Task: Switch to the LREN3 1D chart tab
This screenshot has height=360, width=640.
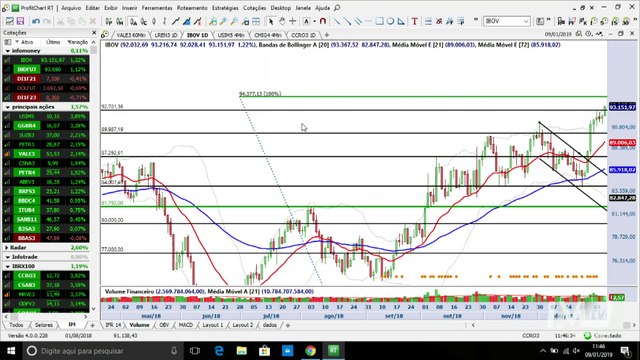Action: [166, 35]
